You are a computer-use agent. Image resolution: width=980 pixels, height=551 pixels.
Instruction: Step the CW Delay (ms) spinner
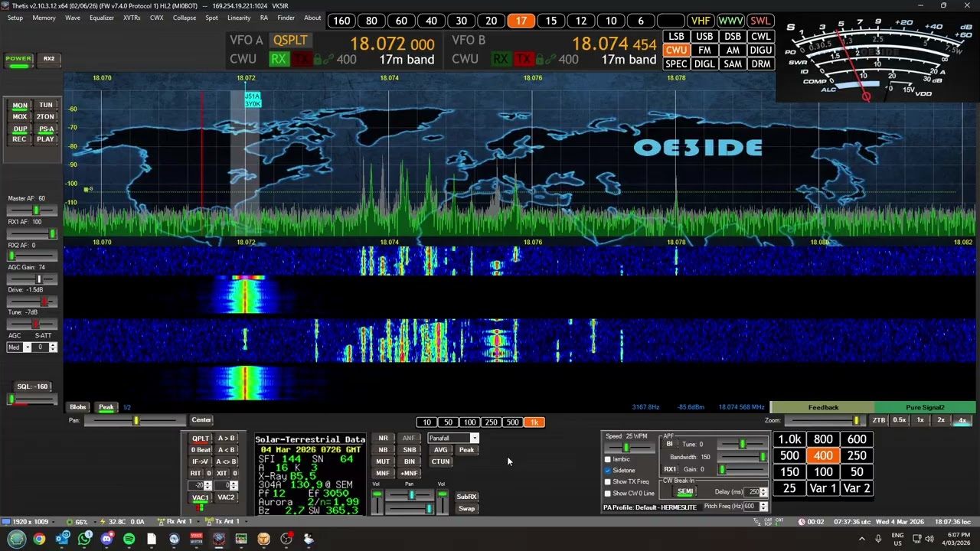coord(763,492)
